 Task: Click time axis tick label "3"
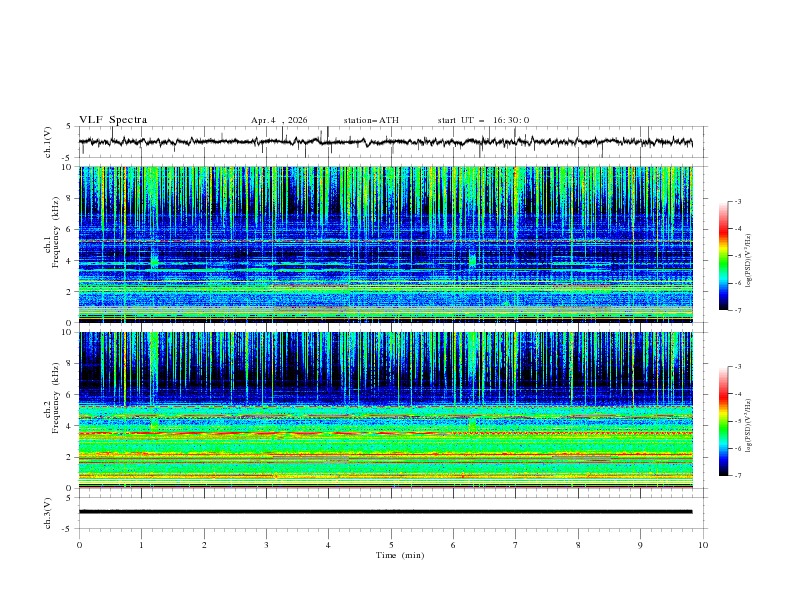[x=266, y=545]
